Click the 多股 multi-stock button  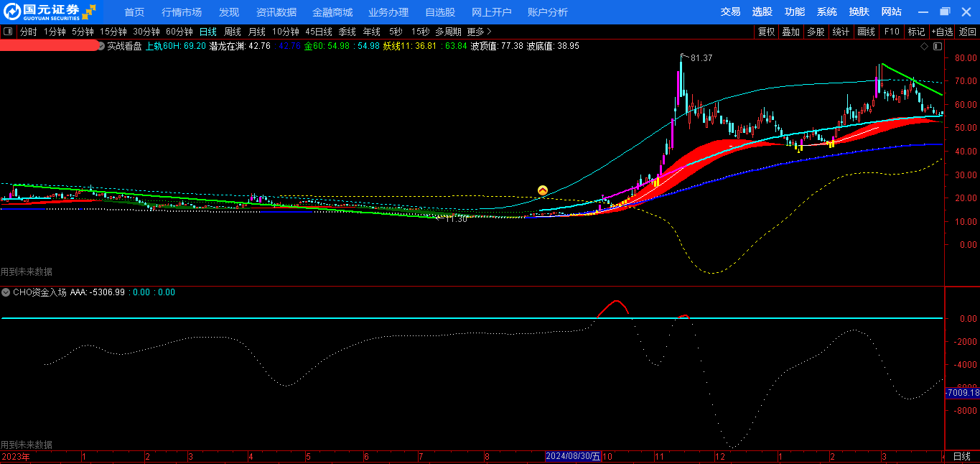[x=815, y=32]
